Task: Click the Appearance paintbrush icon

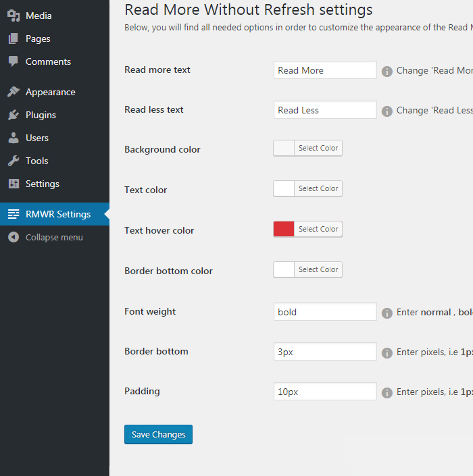Action: 14,92
